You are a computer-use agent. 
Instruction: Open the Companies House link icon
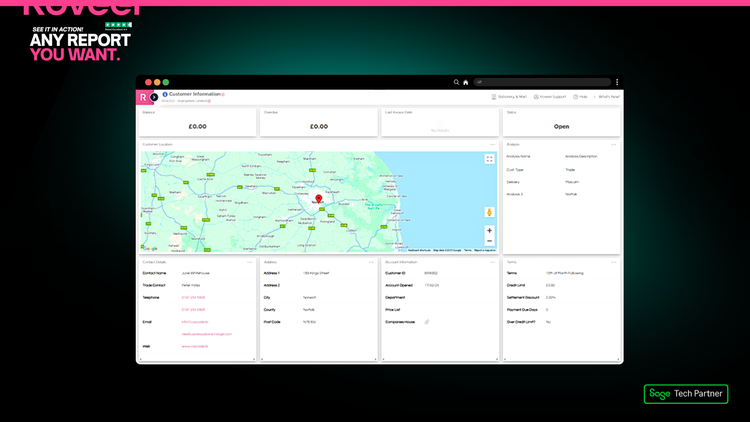427,322
